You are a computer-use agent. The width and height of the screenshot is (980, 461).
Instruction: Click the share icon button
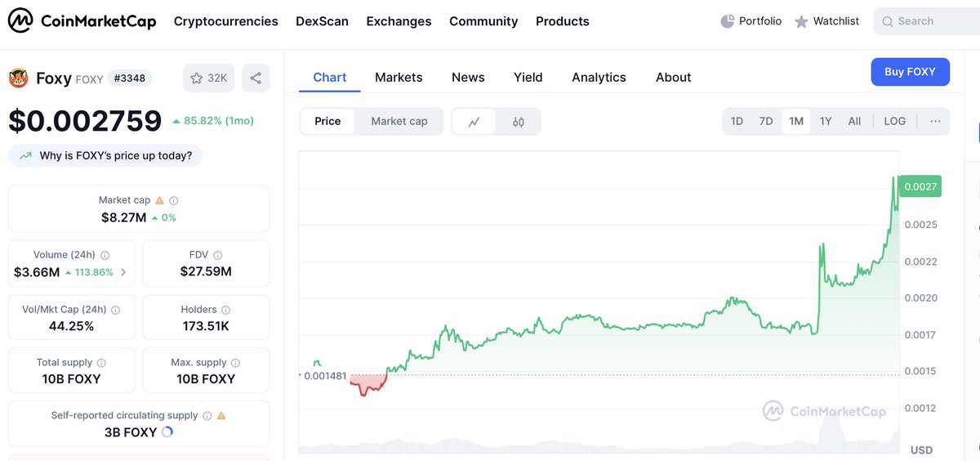(x=256, y=78)
